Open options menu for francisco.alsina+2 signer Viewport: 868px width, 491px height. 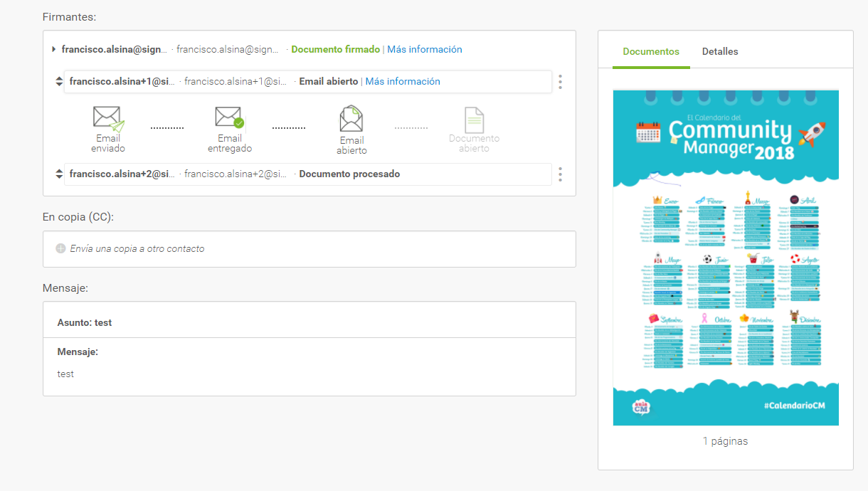click(x=561, y=174)
